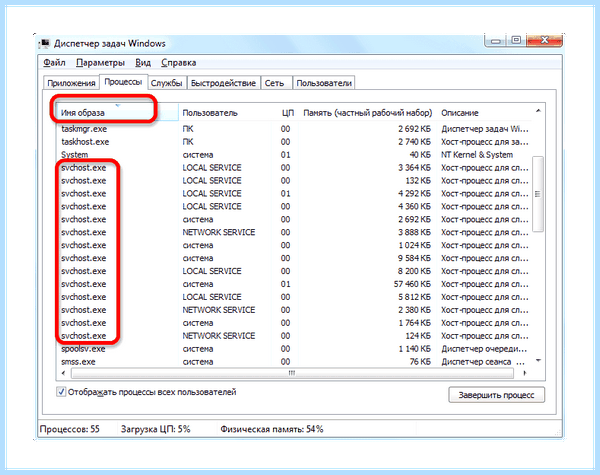This screenshot has height=475, width=600.
Task: Open the Вид menu
Action: pyautogui.click(x=143, y=62)
